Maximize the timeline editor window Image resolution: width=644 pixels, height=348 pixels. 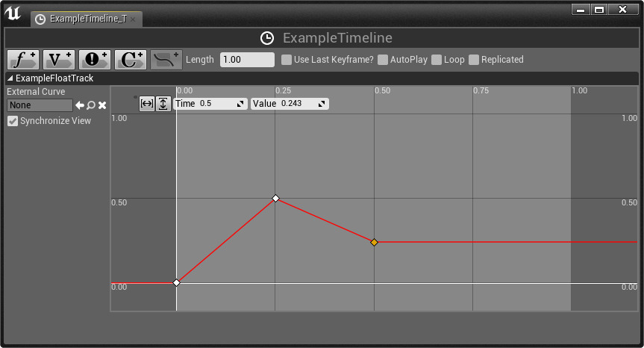click(599, 10)
